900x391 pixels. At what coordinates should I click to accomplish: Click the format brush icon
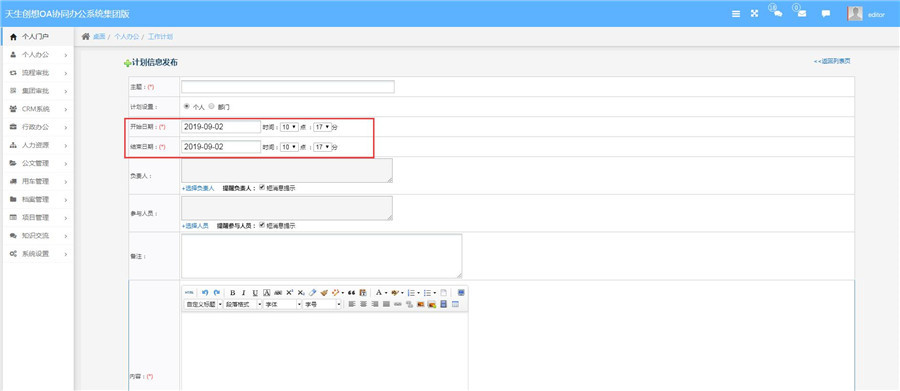[324, 292]
